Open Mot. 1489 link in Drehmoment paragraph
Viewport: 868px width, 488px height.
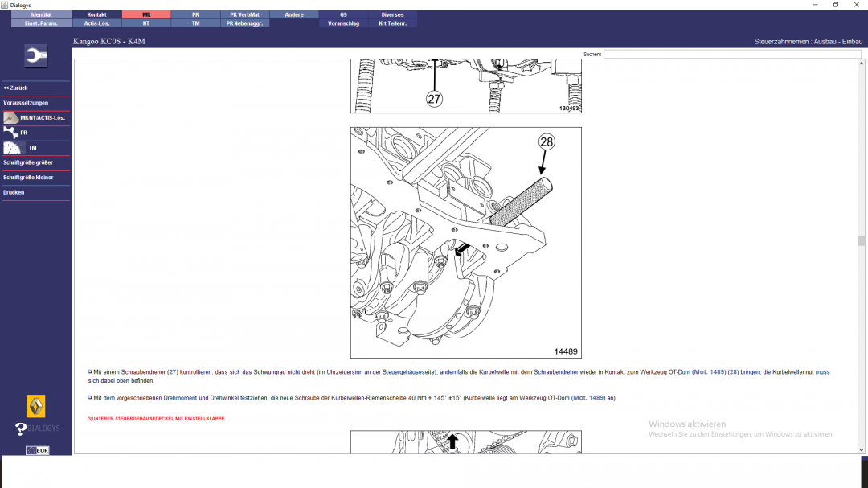click(x=588, y=398)
